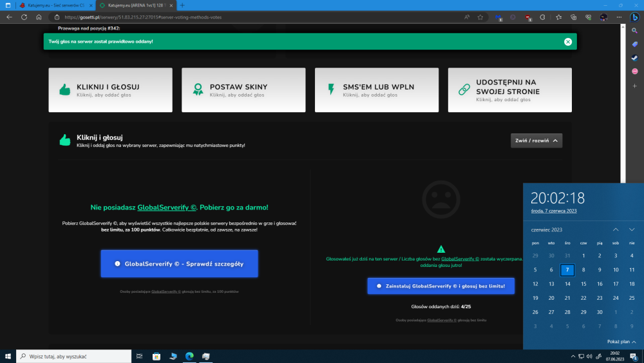Click GlobalServerify © - Sprawdź szczegóły button

coord(180,264)
